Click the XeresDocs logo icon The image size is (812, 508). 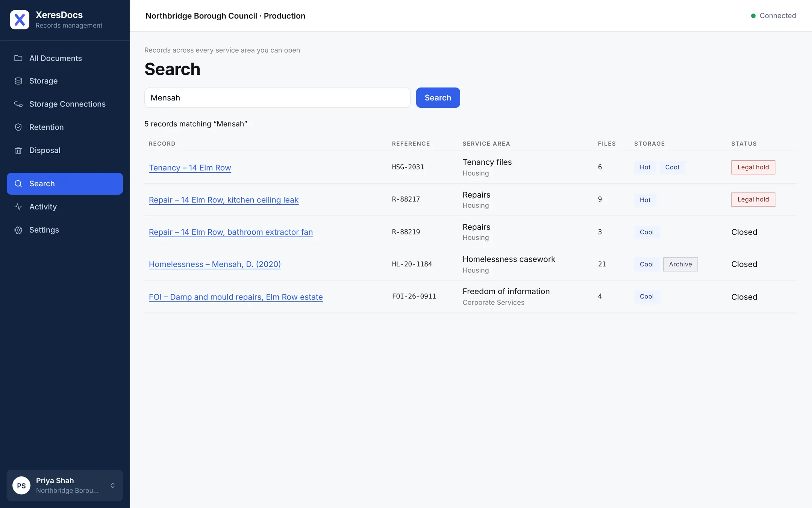click(20, 20)
